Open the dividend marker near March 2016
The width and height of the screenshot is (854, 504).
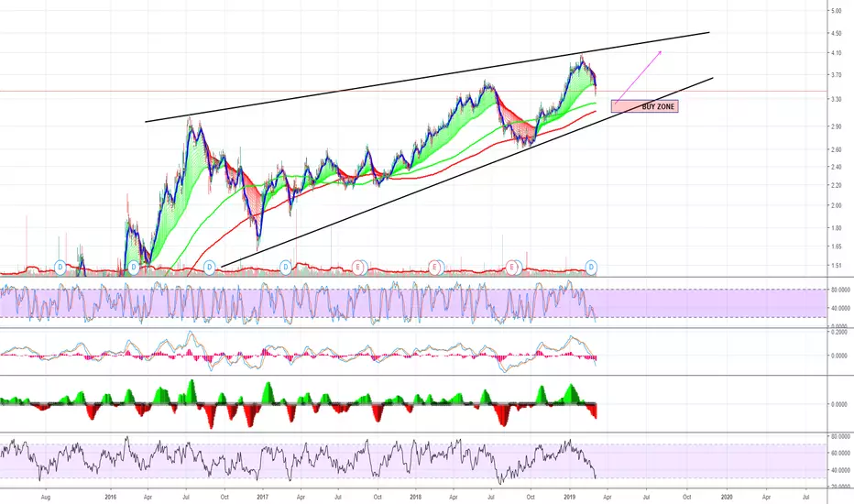[134, 267]
